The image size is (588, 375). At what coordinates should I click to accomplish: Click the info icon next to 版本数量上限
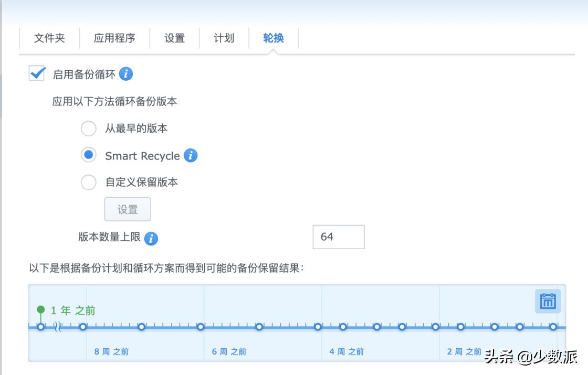pyautogui.click(x=152, y=239)
